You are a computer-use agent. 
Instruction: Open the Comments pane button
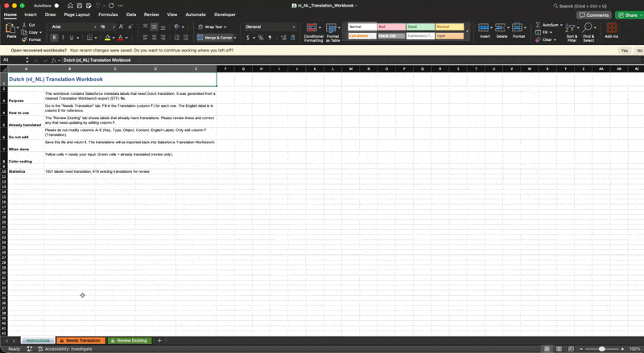pyautogui.click(x=594, y=15)
